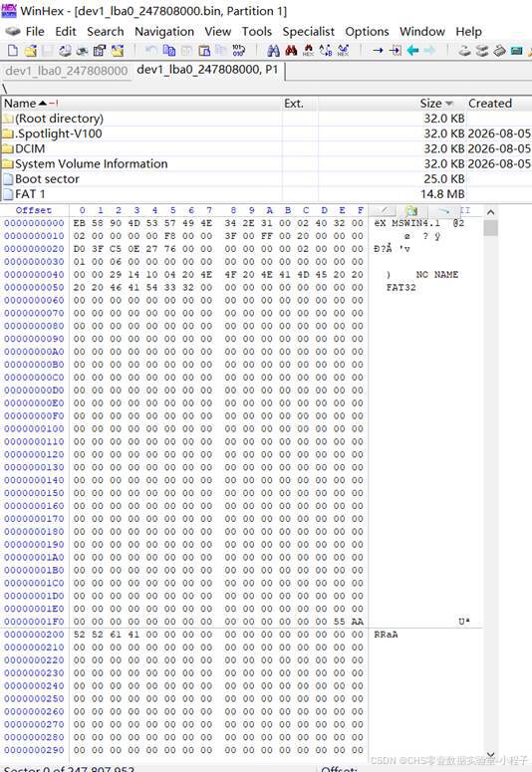This screenshot has width=532, height=772.
Task: Click the Go To Offset arrow icon
Action: [x=378, y=50]
